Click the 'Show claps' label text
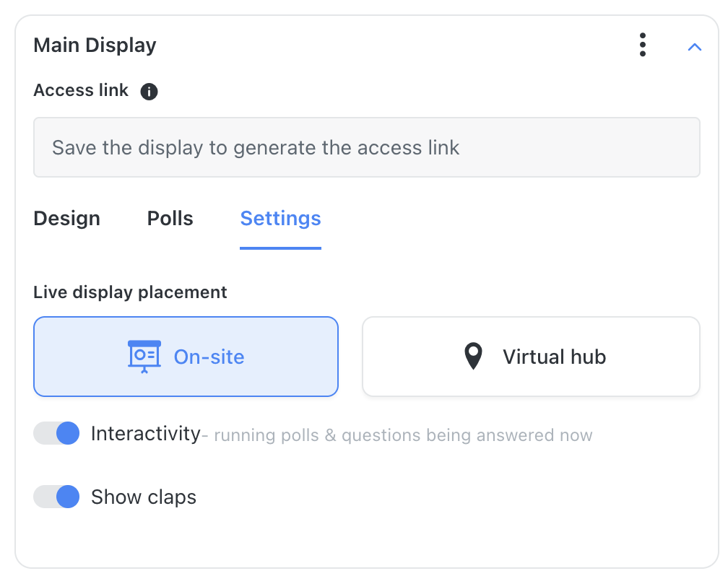The height and width of the screenshot is (576, 728). (144, 497)
